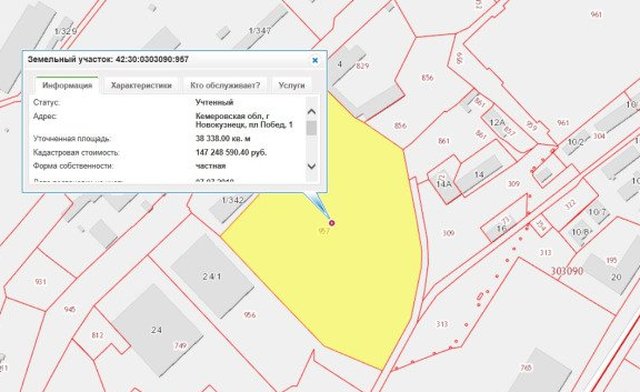
Task: Click parcel number 322 on the map
Action: click(x=571, y=204)
